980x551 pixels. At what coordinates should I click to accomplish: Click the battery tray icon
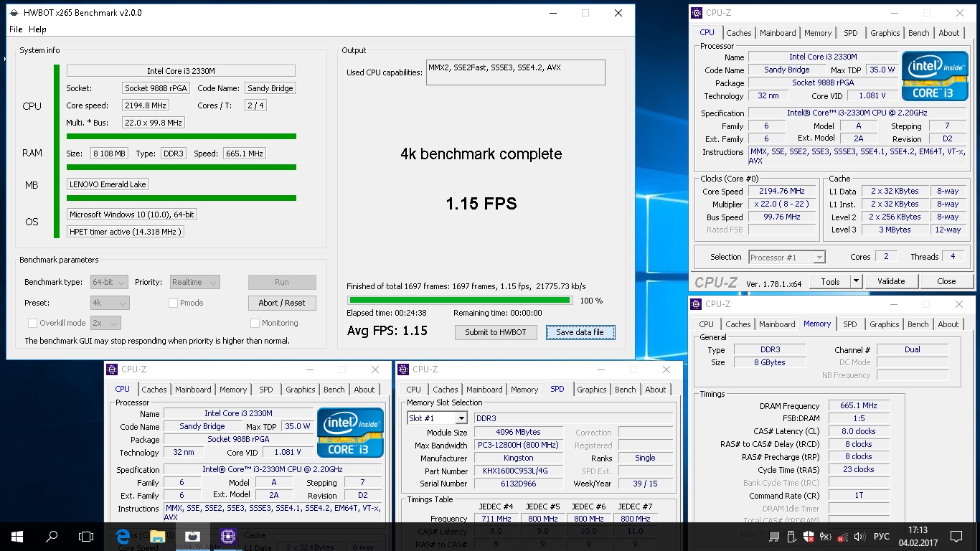(x=825, y=536)
